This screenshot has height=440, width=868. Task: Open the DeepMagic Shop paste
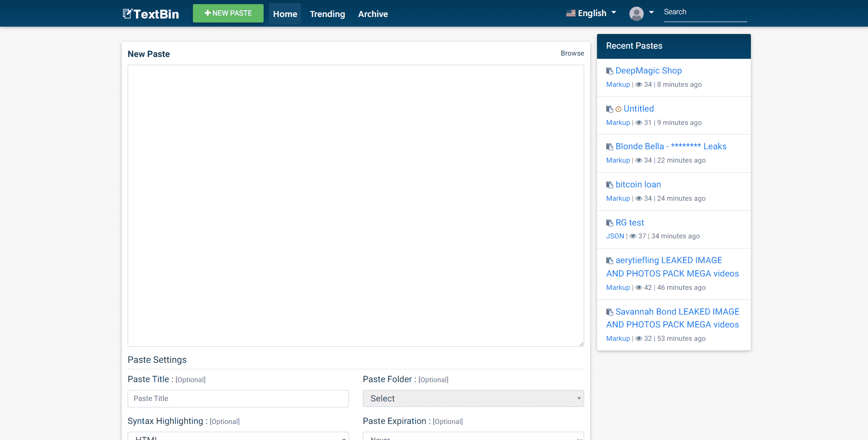coord(648,71)
